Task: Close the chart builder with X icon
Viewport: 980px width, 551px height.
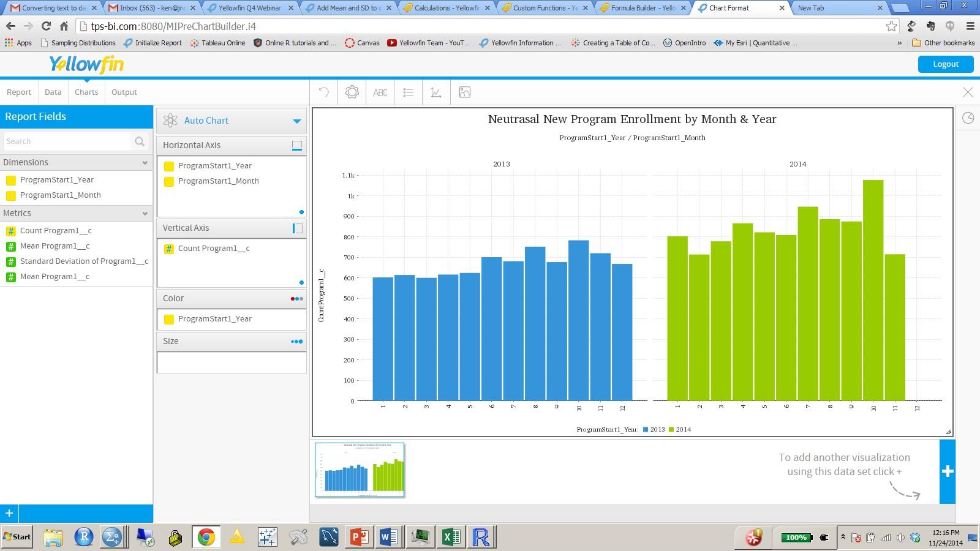Action: [968, 92]
